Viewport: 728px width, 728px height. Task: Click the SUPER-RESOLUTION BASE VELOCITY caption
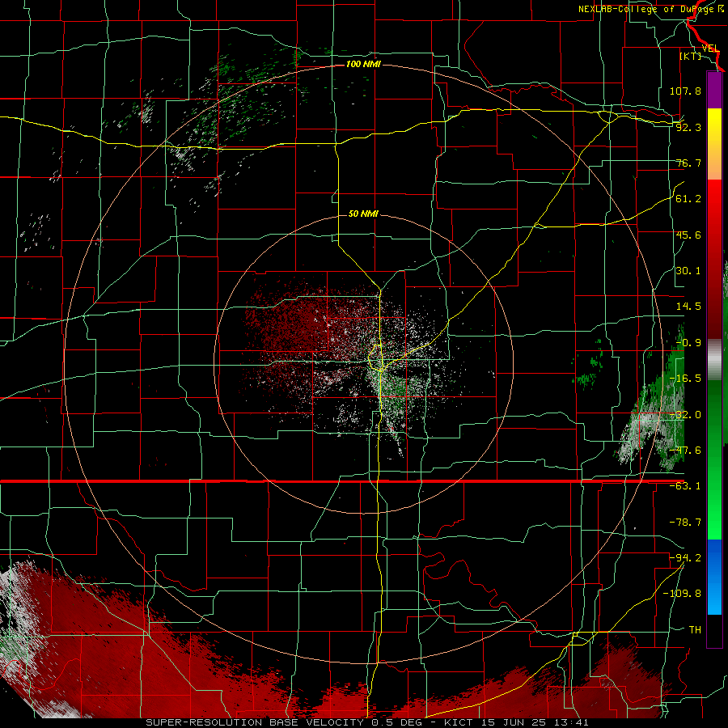click(256, 722)
